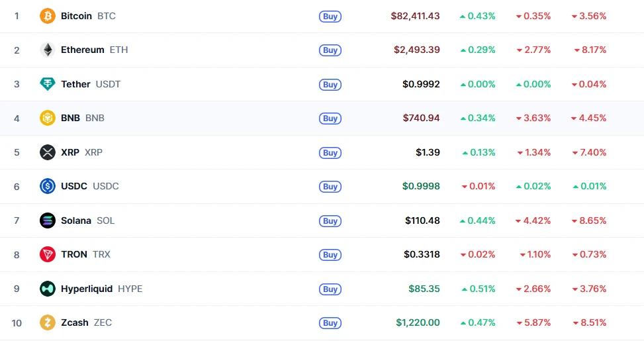The image size is (644, 341).
Task: Click BNB's 3.63% decline value
Action: click(533, 118)
